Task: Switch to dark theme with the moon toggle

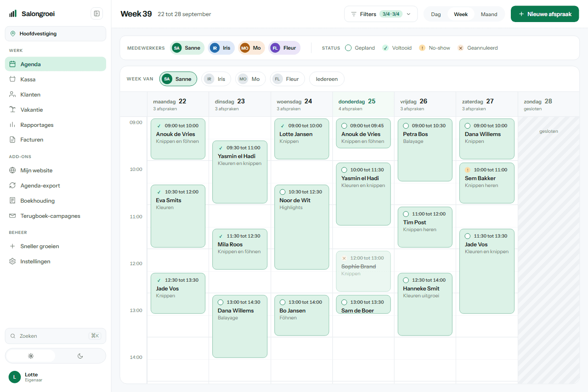Action: (x=80, y=356)
